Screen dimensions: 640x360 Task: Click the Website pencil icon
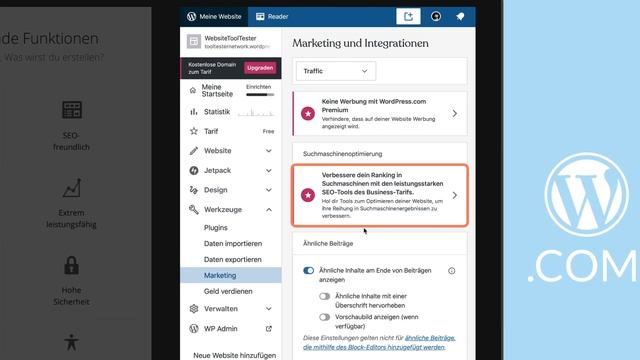pyautogui.click(x=194, y=151)
